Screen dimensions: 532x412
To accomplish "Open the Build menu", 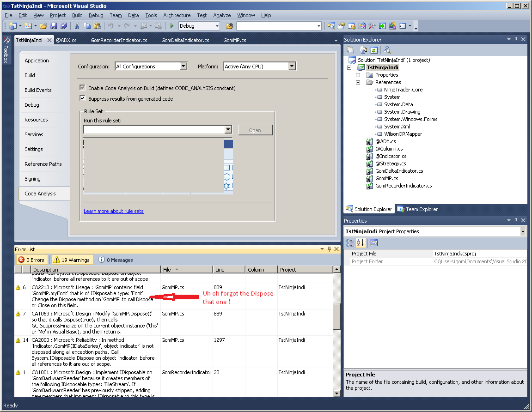I will [77, 15].
